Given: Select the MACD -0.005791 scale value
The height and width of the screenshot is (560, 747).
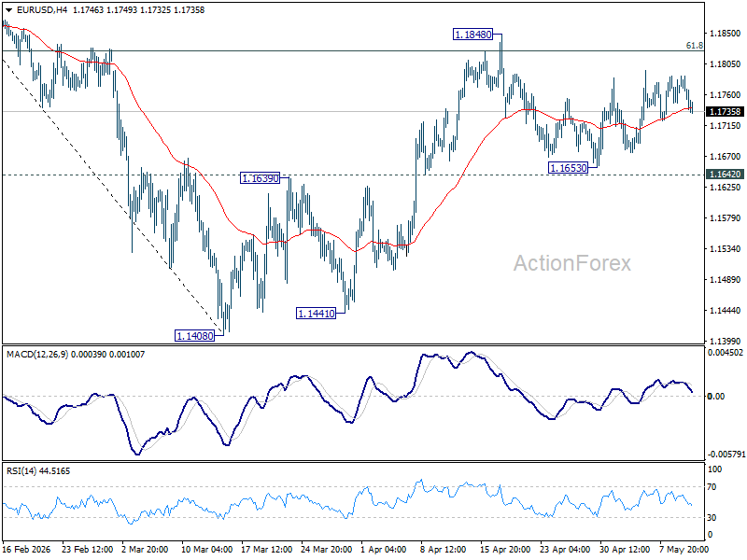Looking at the screenshot, I should click(x=726, y=455).
